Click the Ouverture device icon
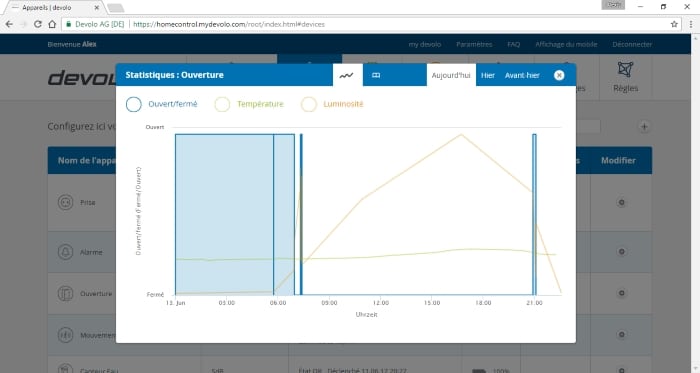 tap(66, 294)
